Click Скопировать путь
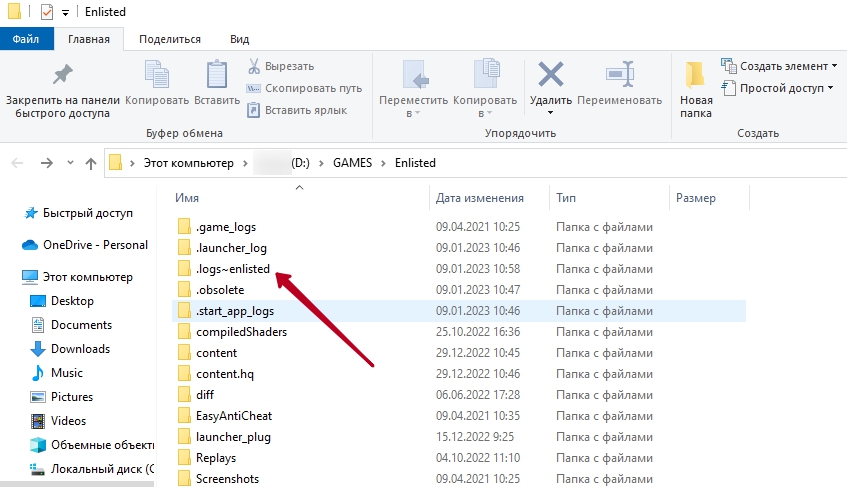 coord(304,88)
